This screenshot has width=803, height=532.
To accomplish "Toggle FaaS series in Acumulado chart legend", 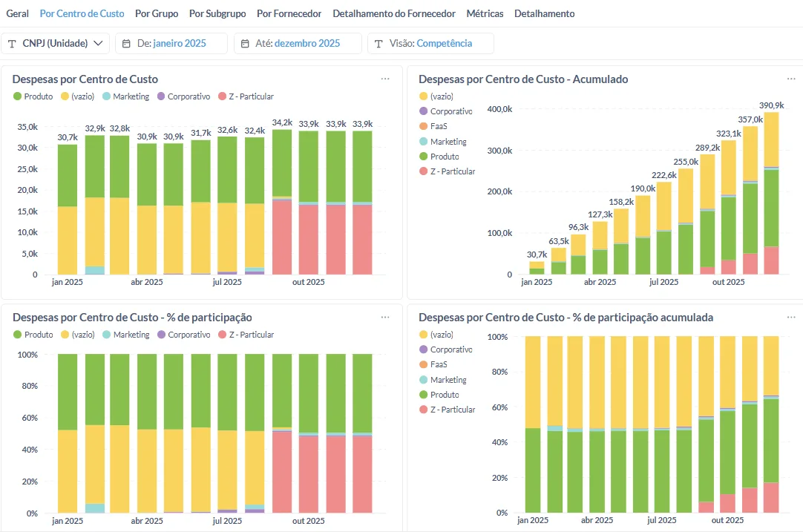I will pyautogui.click(x=433, y=126).
